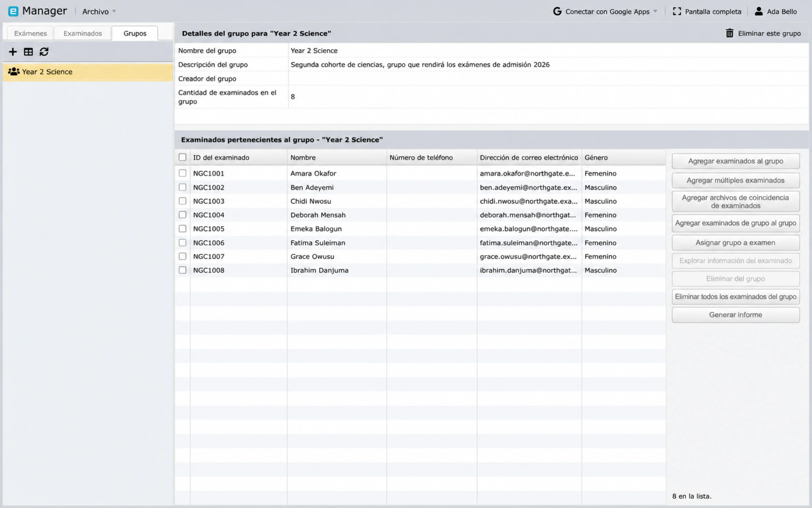Tick the checkbox for NGC1004 Deborah Mensah
The width and height of the screenshot is (812, 508).
pos(182,215)
